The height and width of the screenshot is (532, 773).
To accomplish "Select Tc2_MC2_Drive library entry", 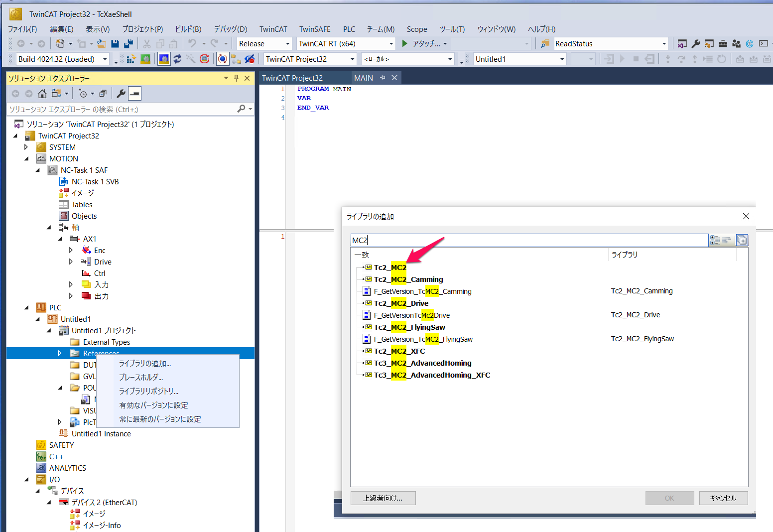I will 401,303.
